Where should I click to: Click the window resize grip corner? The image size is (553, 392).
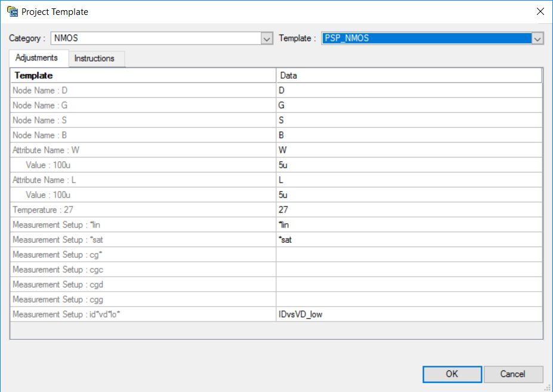[548, 387]
